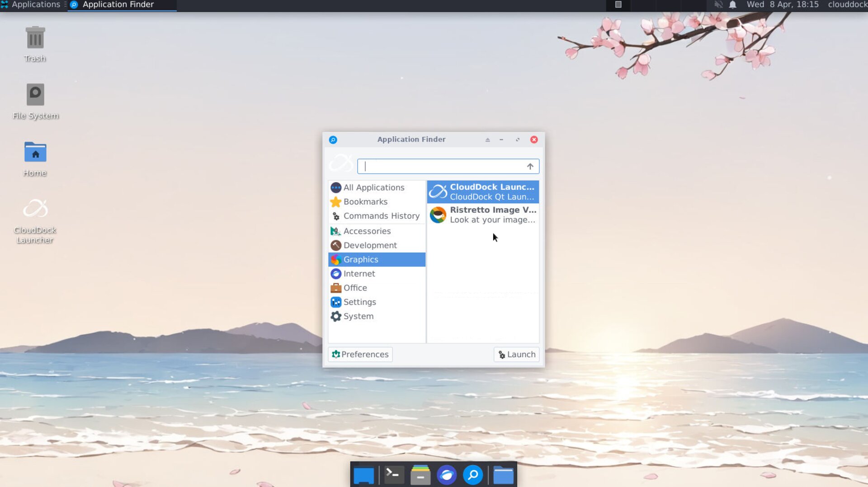The image size is (868, 487).
Task: Select Ristretto Image Viewer entry
Action: [483, 215]
